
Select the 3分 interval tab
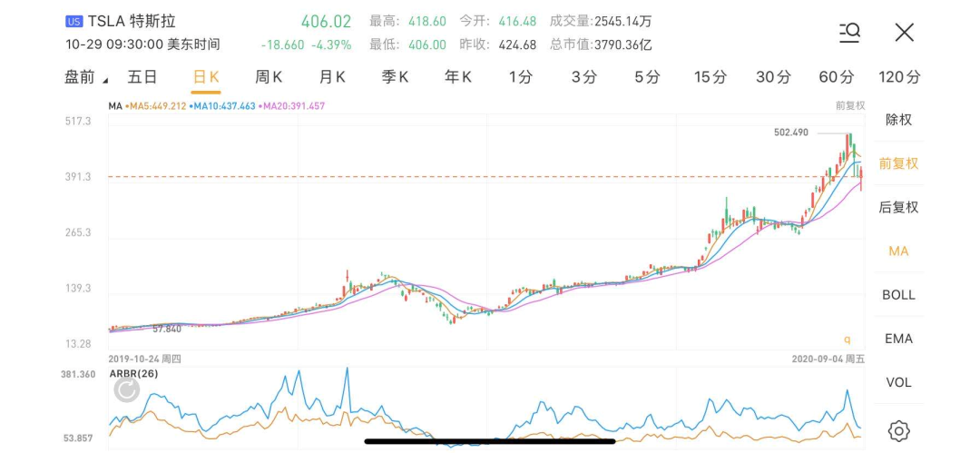pos(584,77)
